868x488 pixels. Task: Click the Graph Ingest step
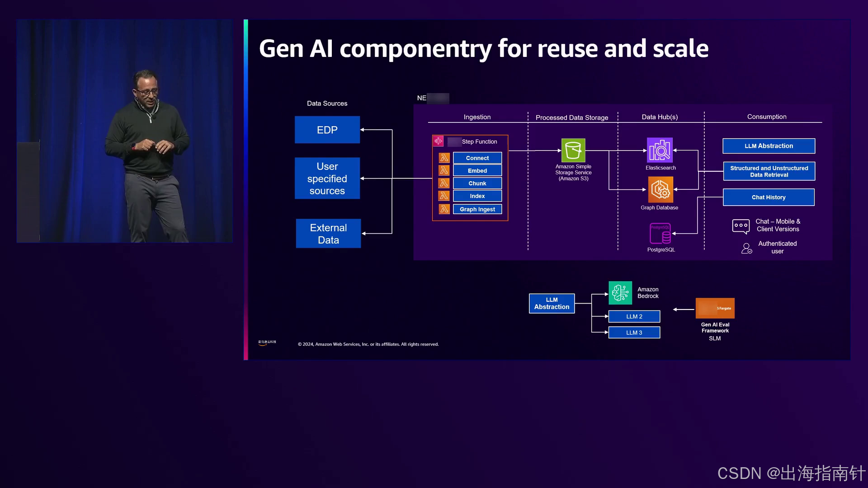tap(477, 209)
